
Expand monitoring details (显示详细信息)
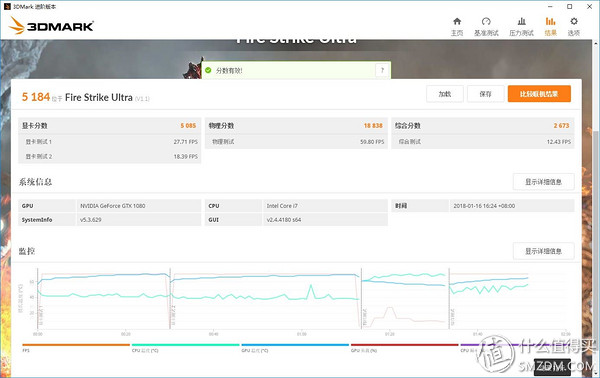tap(543, 251)
